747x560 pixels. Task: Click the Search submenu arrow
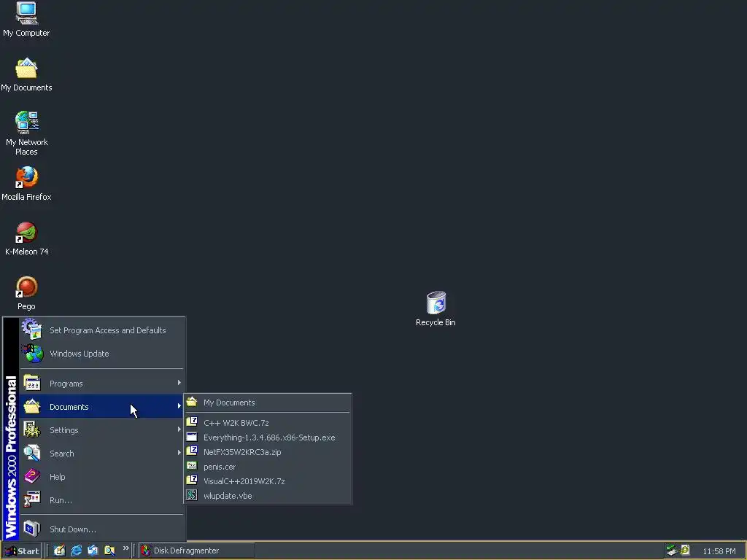point(179,452)
